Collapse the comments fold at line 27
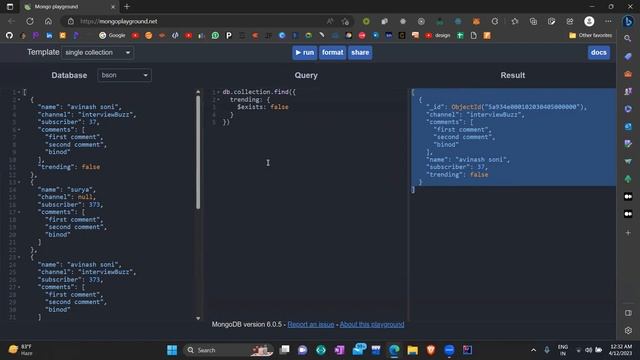Image resolution: width=640 pixels, height=360 pixels. 19,287
